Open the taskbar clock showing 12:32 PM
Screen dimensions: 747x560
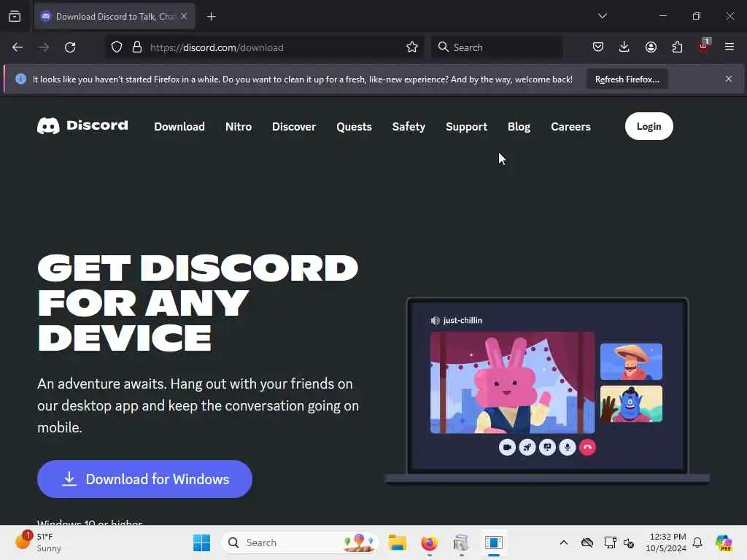(x=665, y=542)
